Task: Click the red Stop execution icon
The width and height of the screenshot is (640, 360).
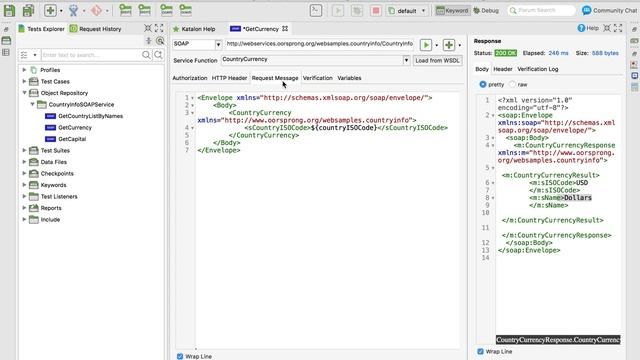Action: [376, 11]
